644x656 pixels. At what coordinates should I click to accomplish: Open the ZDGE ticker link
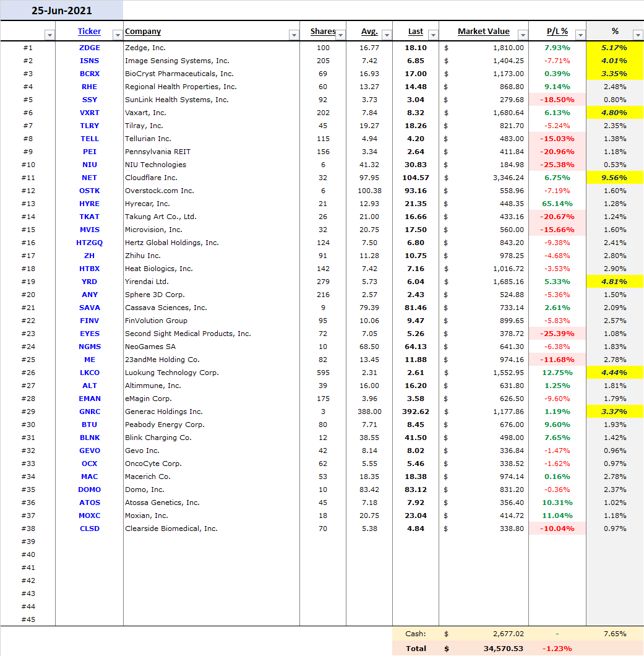click(x=90, y=48)
